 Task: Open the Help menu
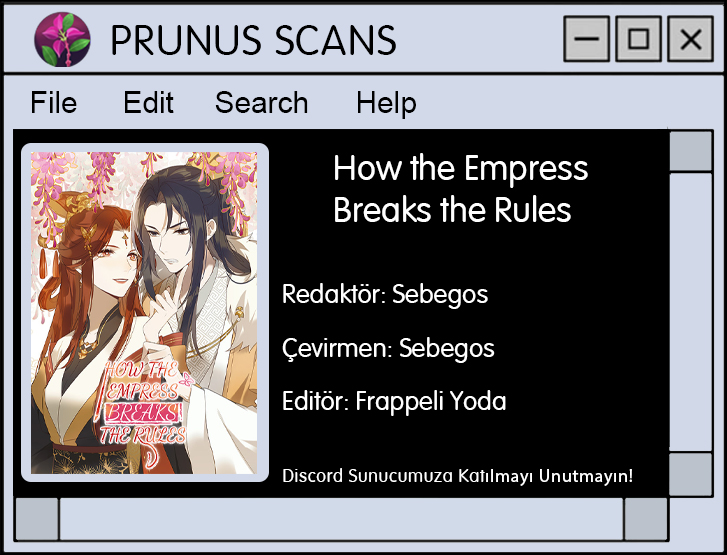tap(386, 103)
